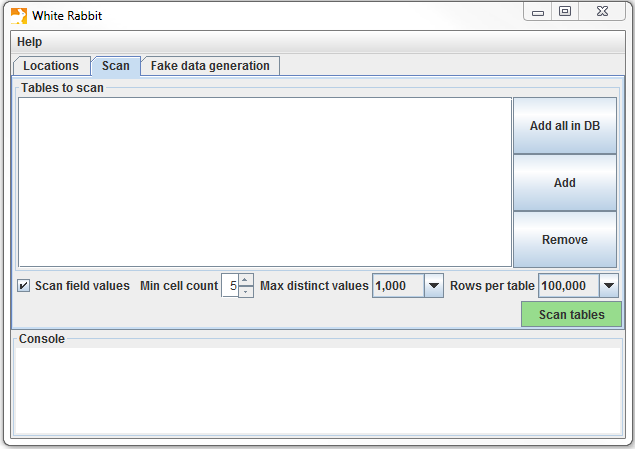Click inside the Console output area

[318, 391]
